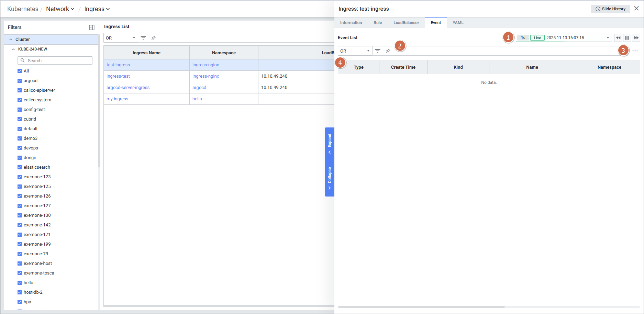Switch to the YAML tab

pos(458,23)
